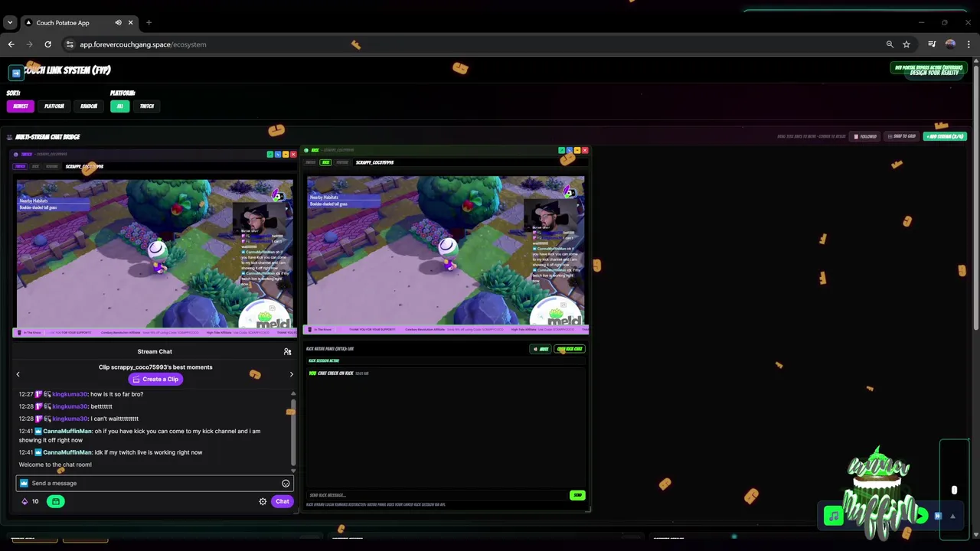The width and height of the screenshot is (980, 551).
Task: Click the Design Your Reality button
Action: click(x=933, y=73)
